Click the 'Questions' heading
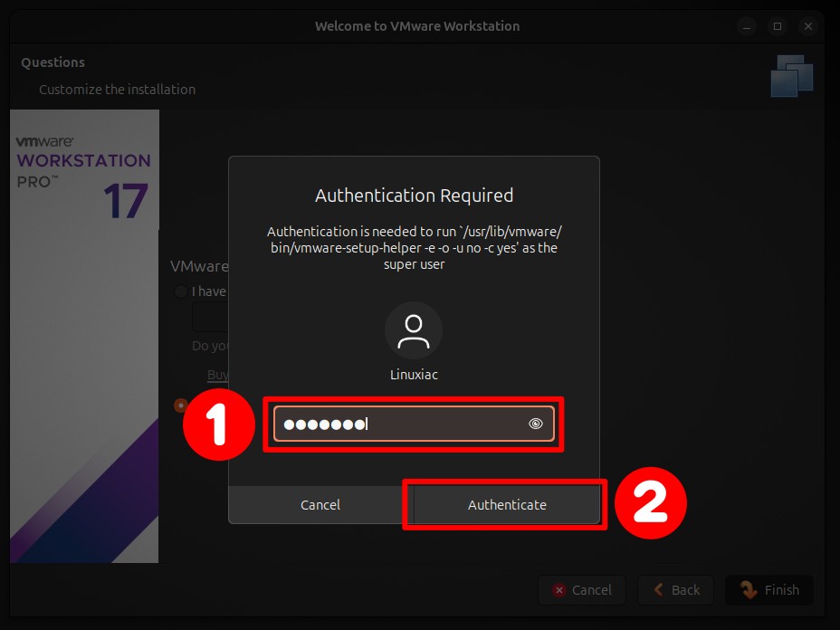 pos(53,62)
